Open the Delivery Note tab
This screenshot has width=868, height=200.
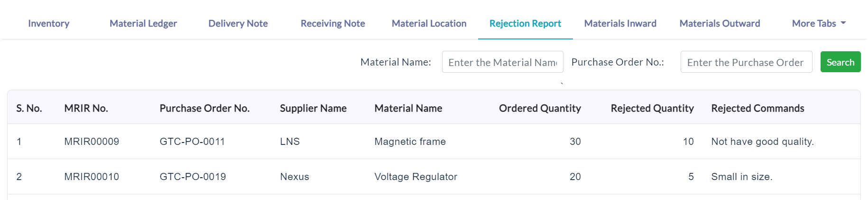pos(238,23)
